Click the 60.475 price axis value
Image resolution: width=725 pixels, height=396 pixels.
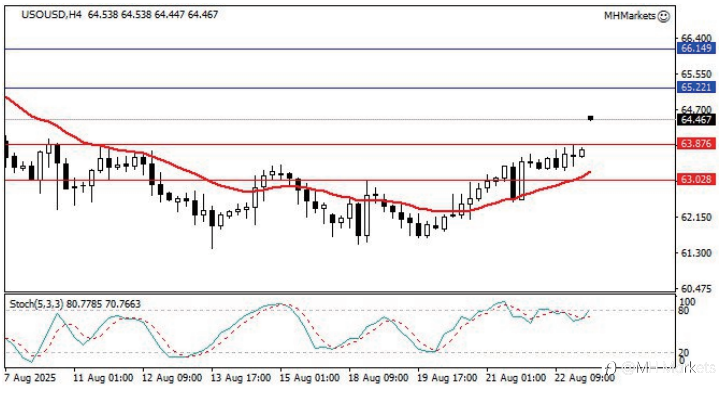pos(696,289)
